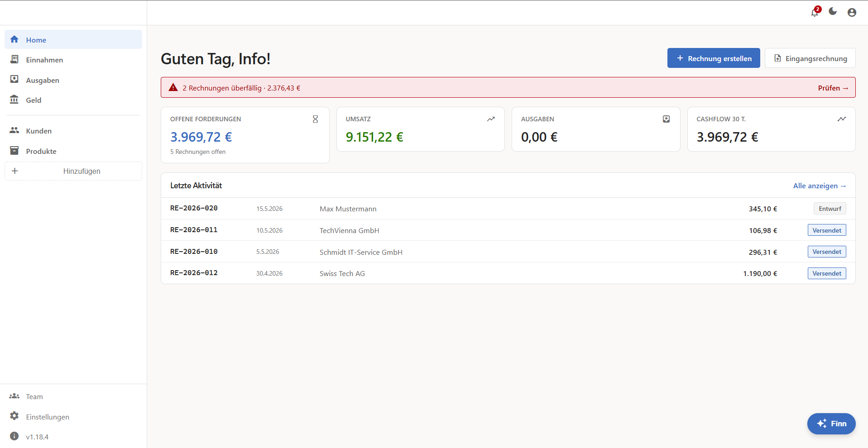Viewport: 868px width, 448px height.
Task: Click Rechnung erstellen button label
Action: 719,58
